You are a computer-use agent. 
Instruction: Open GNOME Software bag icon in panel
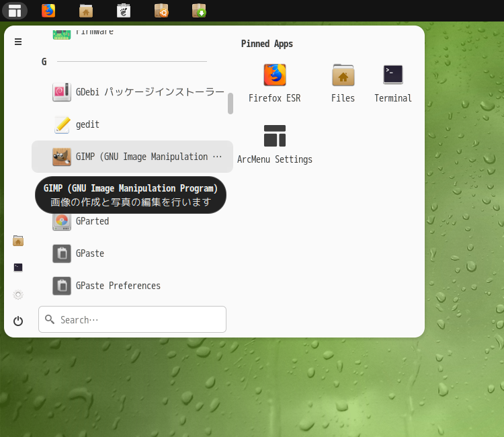click(x=124, y=11)
